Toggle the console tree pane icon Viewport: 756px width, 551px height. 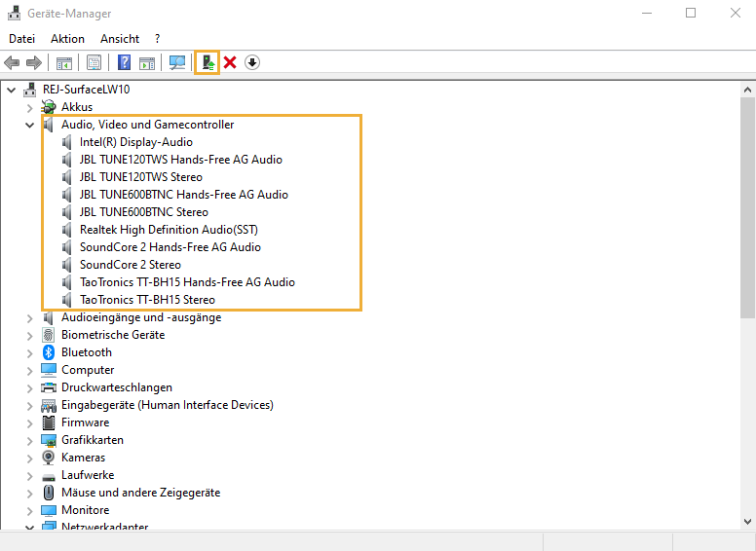(64, 62)
